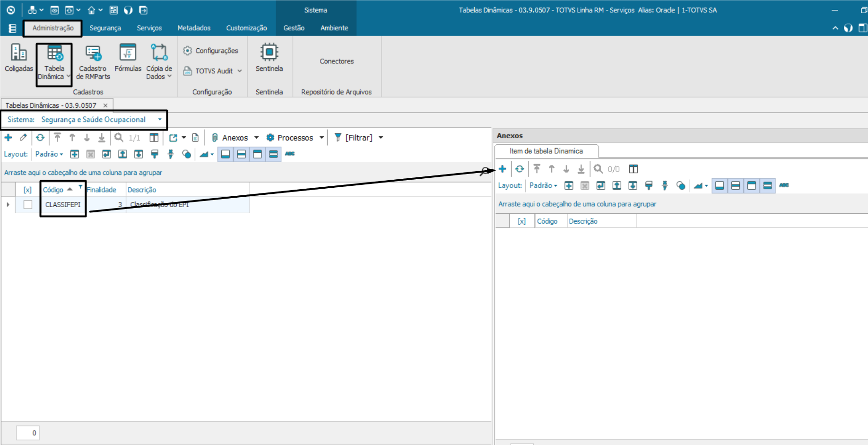The height and width of the screenshot is (445, 868).
Task: Expand the CLASSIFEPI row arrow
Action: point(8,205)
